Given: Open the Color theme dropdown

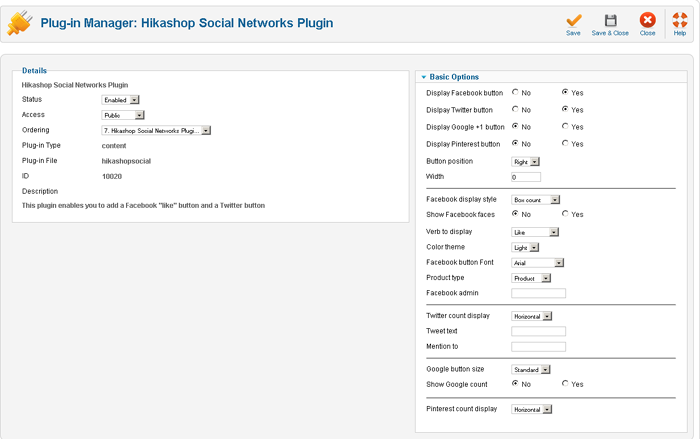Looking at the screenshot, I should [x=526, y=247].
